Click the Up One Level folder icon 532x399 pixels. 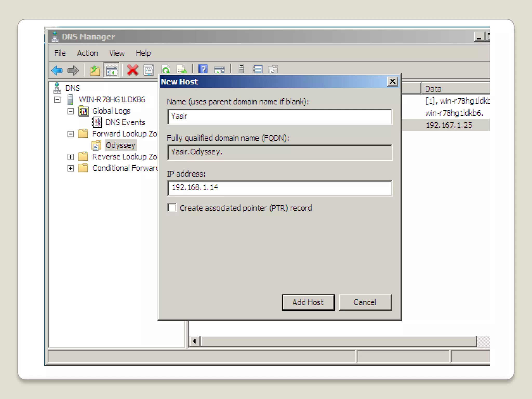click(x=95, y=70)
